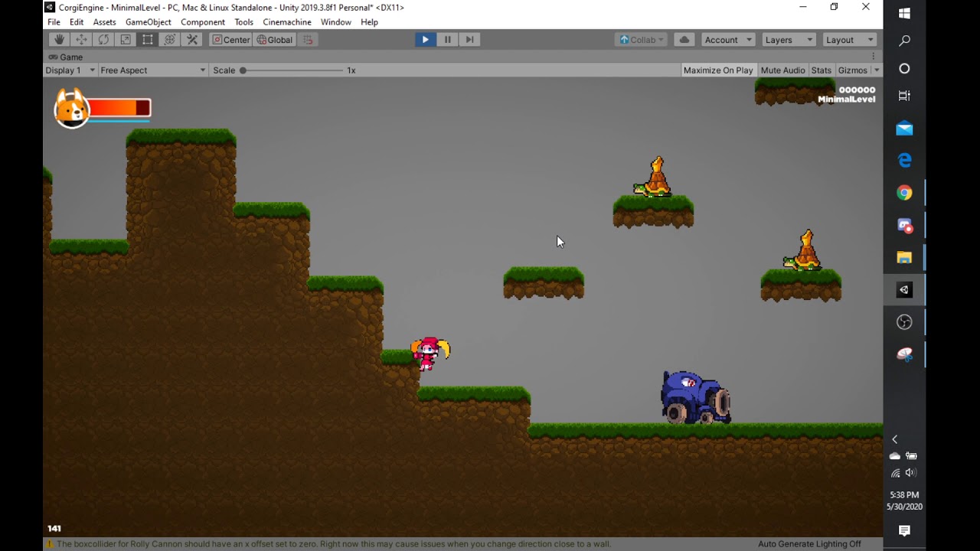Switch to the Unity taskbar icon

tap(904, 290)
